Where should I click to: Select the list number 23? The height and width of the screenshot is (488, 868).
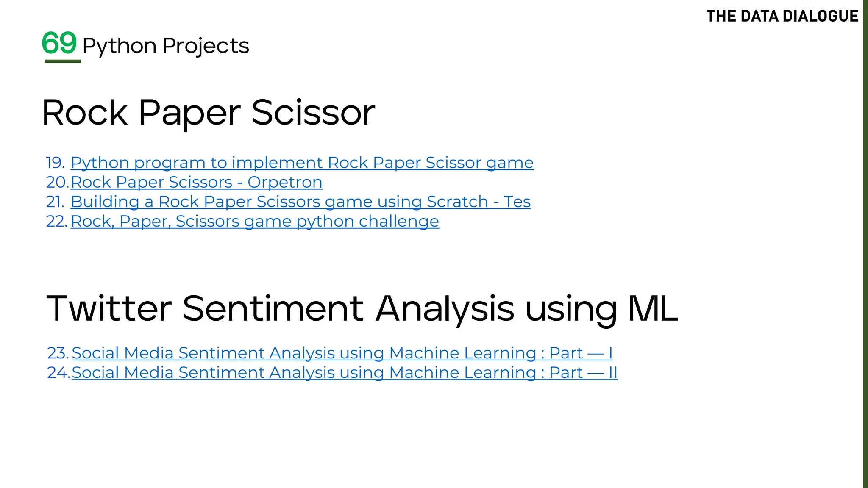click(x=58, y=353)
